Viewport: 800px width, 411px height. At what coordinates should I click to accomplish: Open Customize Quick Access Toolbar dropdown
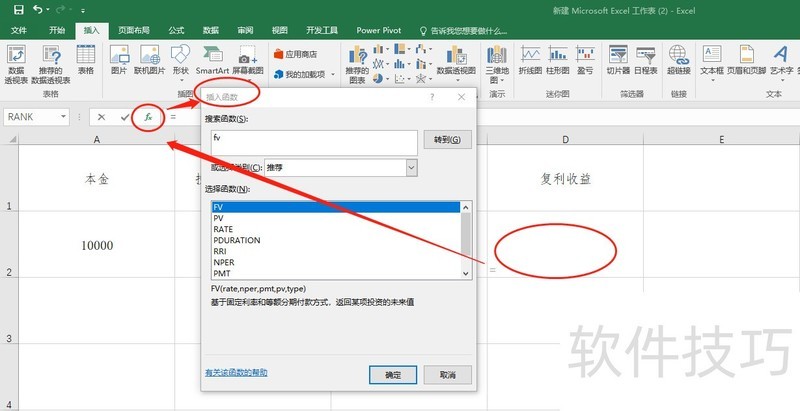(x=83, y=10)
